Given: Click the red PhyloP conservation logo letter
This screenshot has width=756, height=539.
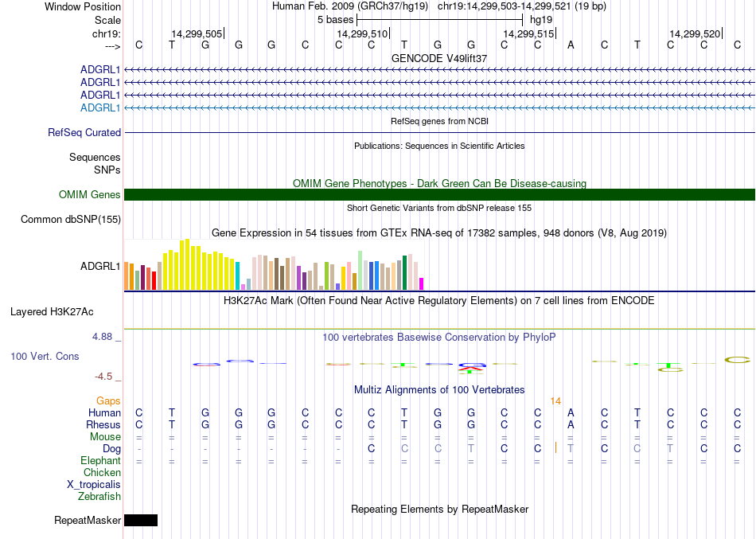Looking at the screenshot, I should pos(470,368).
